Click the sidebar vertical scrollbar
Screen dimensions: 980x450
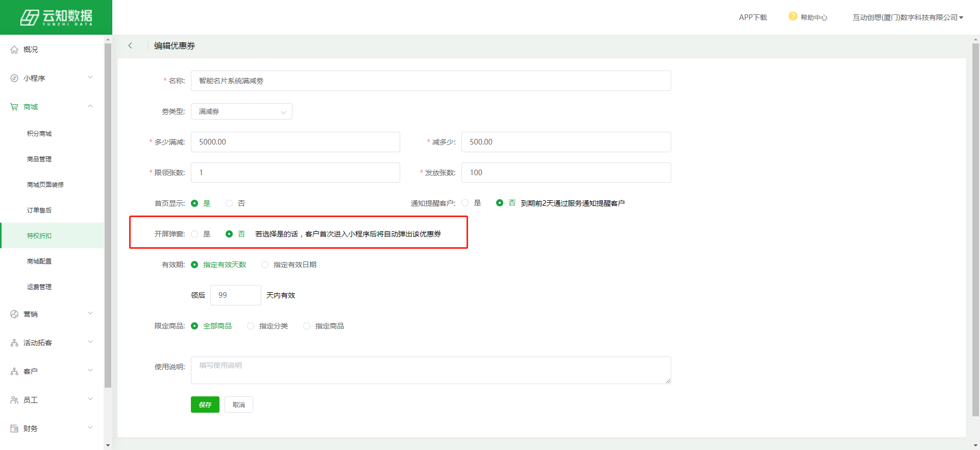coord(108,215)
